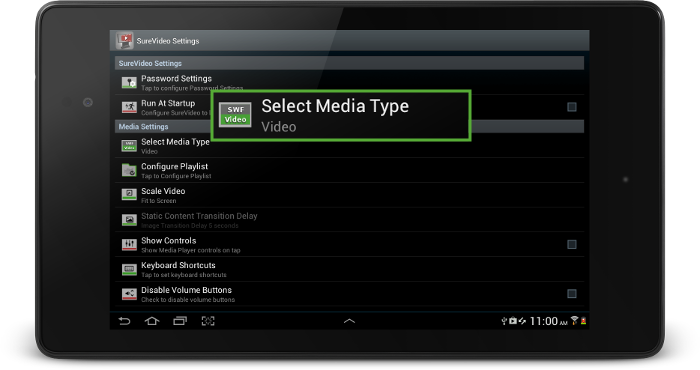Enable the Show Controls checkbox
Screen dimensions: 700x370
tap(571, 245)
